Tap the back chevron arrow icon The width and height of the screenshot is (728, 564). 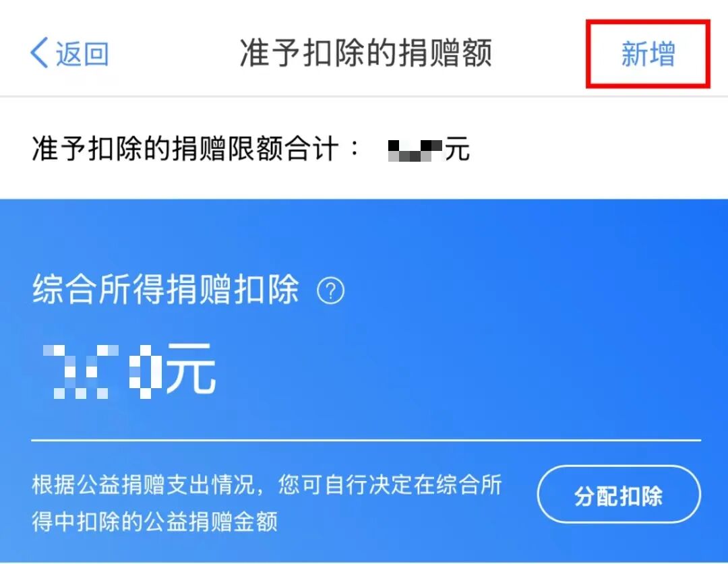coord(39,53)
